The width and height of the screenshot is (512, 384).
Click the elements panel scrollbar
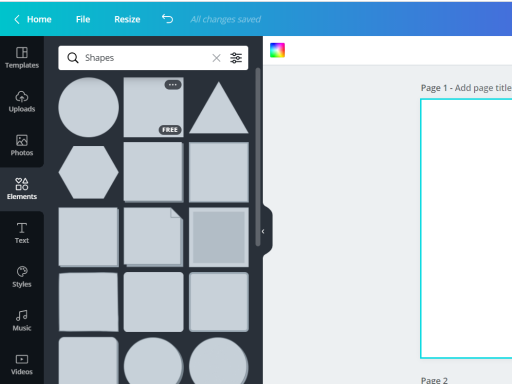pos(258,157)
